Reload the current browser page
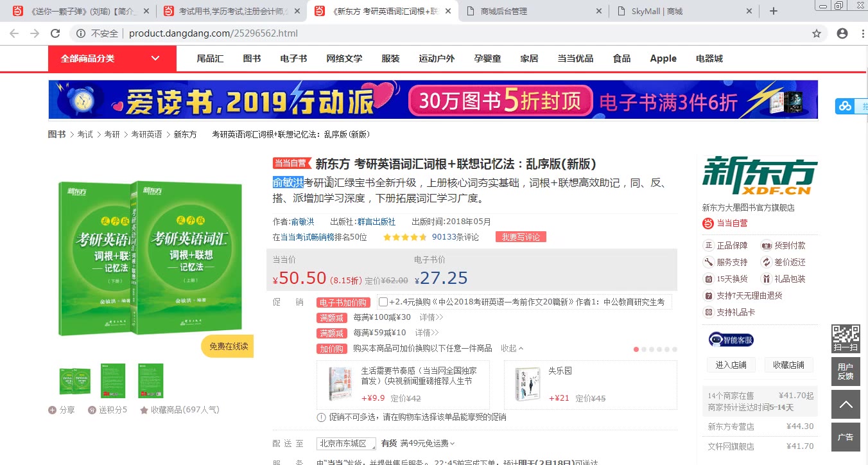The height and width of the screenshot is (465, 868). 55,33
